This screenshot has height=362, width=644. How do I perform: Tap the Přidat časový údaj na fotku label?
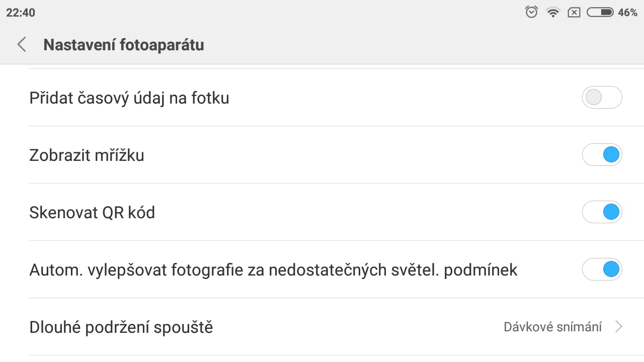click(129, 98)
